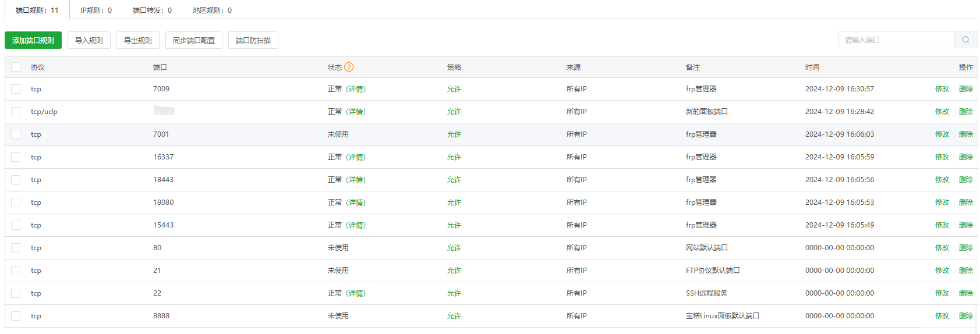The image size is (980, 334).
Task: Click 允许 policy for port 8888
Action: pyautogui.click(x=454, y=316)
